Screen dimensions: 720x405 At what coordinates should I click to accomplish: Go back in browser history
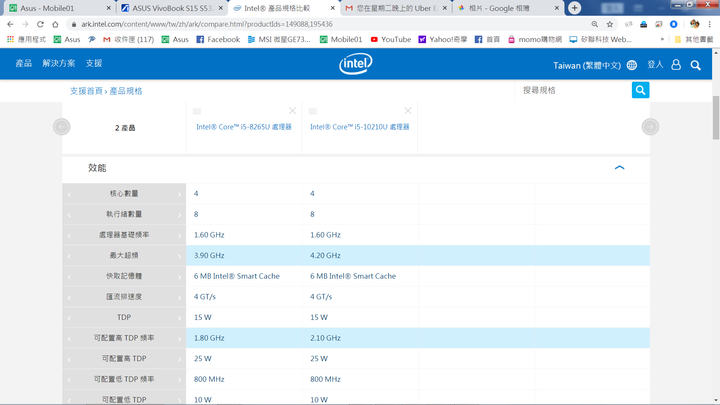point(10,24)
